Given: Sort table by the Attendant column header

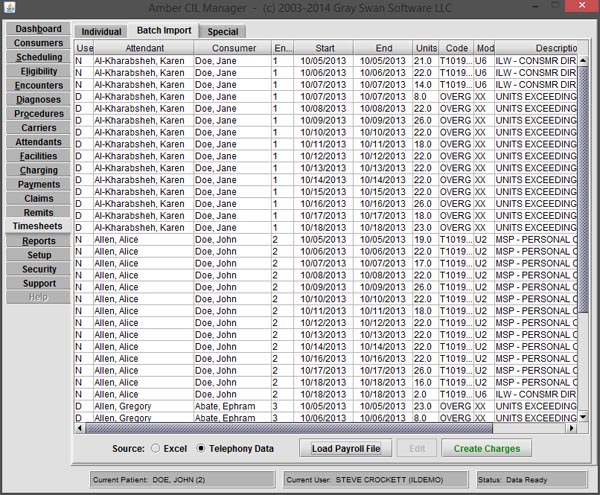Looking at the screenshot, I should click(x=145, y=48).
